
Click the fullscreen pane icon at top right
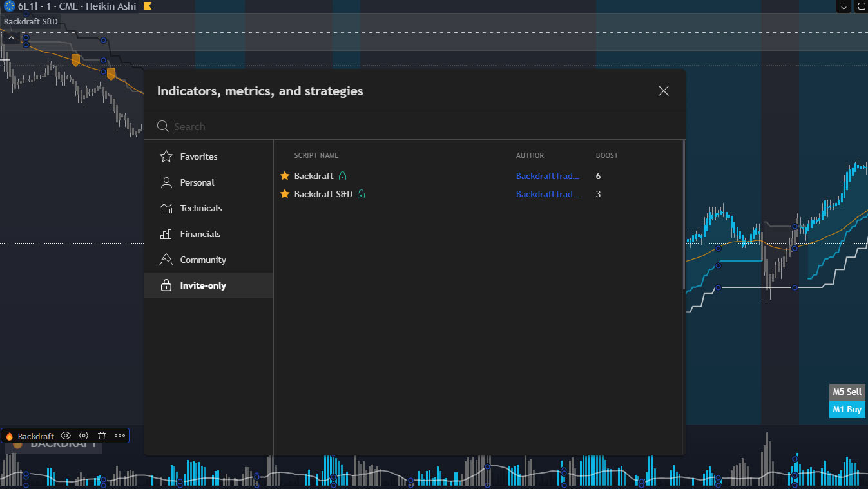[x=862, y=6]
